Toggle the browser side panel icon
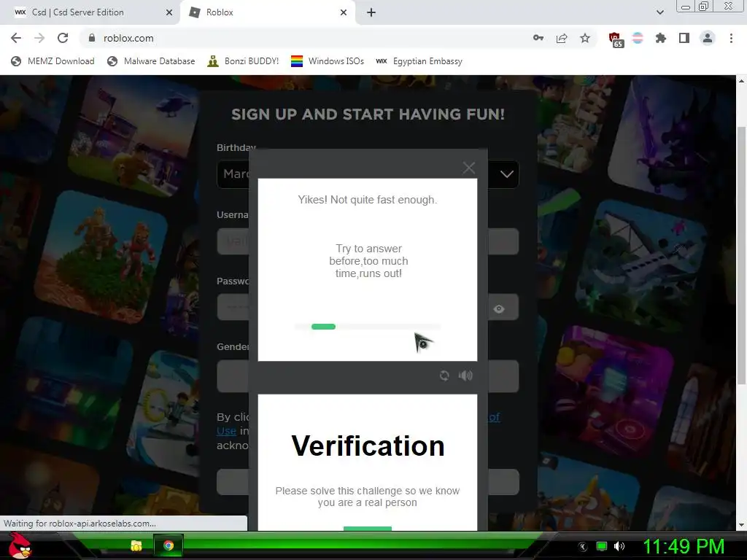This screenshot has width=747, height=560. (x=684, y=38)
